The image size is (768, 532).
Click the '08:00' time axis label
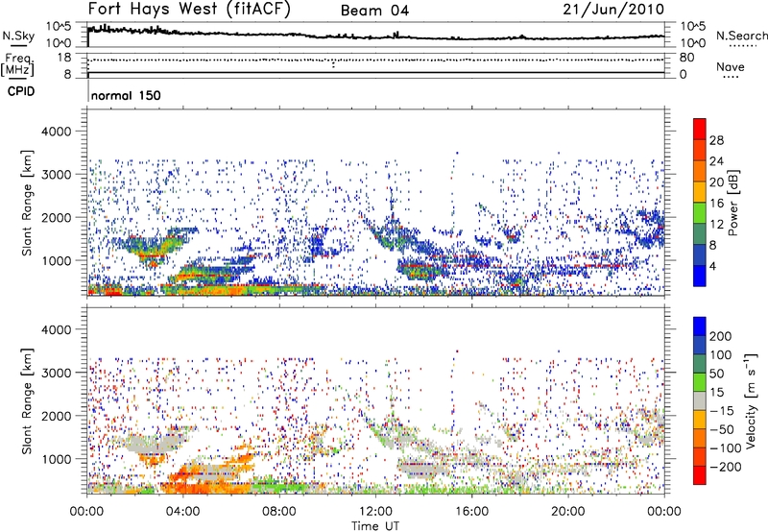coord(279,512)
